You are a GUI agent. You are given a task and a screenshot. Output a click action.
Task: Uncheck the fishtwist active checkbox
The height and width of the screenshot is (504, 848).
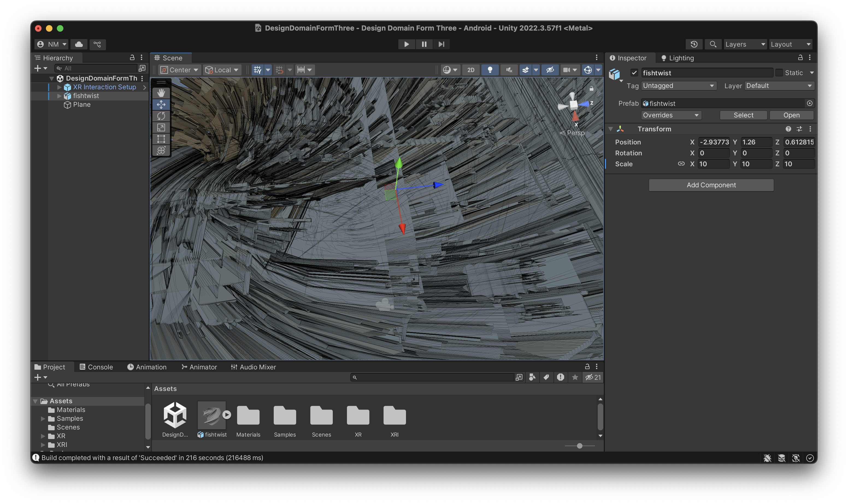(x=634, y=73)
